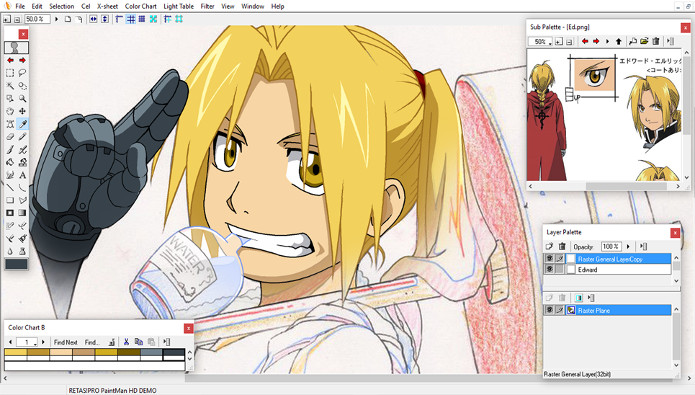Toggle edit pen box for Raster Plane
The height and width of the screenshot is (395, 695).
click(560, 310)
